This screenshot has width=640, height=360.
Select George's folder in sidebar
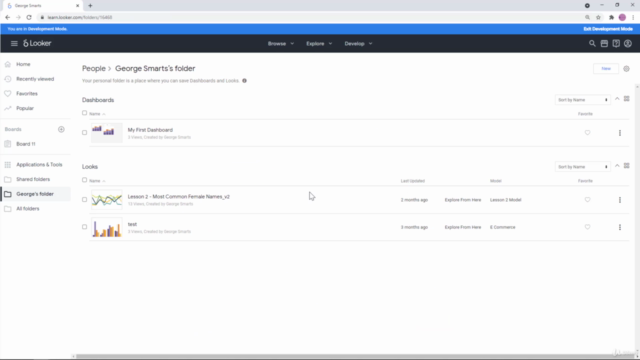pos(36,194)
